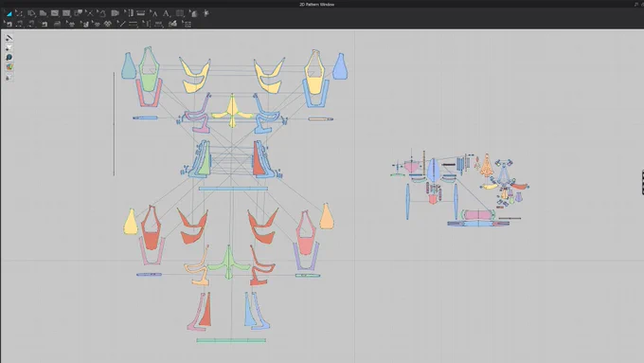Select the small yellow vase-shaped piece, lower left
Screen dimensions: 644x363
(x=131, y=223)
